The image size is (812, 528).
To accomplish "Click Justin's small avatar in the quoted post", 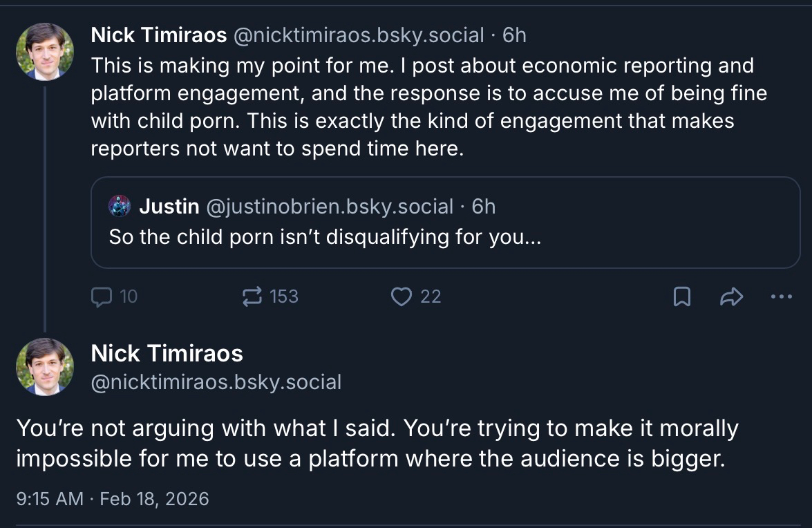I will [x=120, y=206].
